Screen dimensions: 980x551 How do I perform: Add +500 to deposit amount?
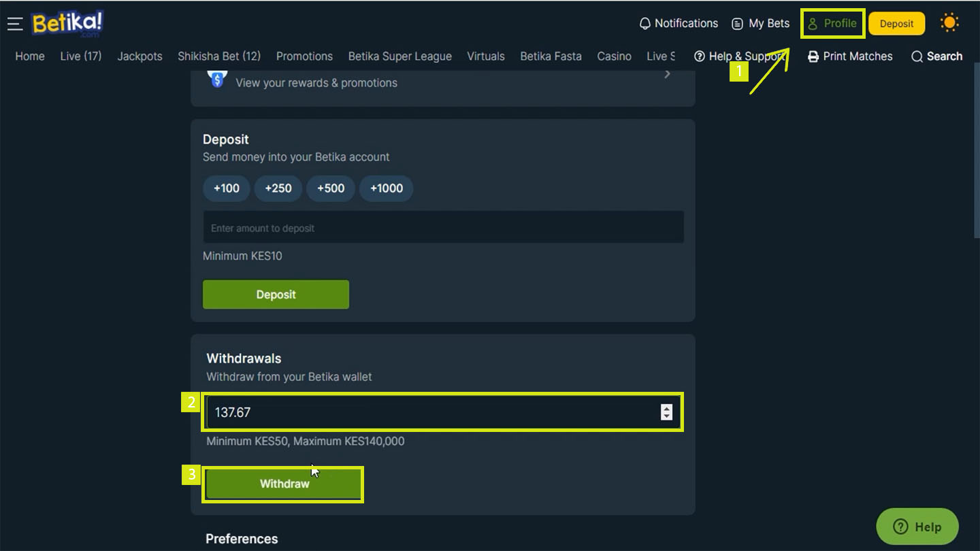click(x=331, y=188)
